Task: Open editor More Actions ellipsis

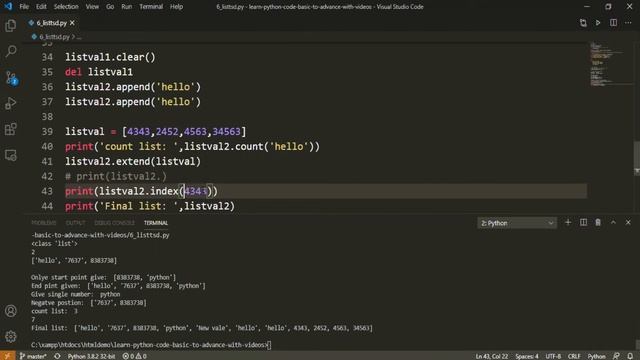Action: [628, 23]
